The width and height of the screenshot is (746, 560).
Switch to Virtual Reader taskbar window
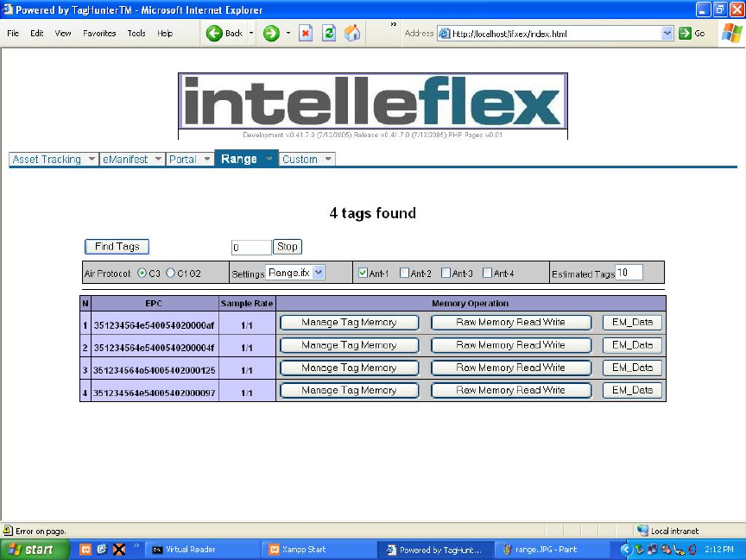tap(202, 550)
